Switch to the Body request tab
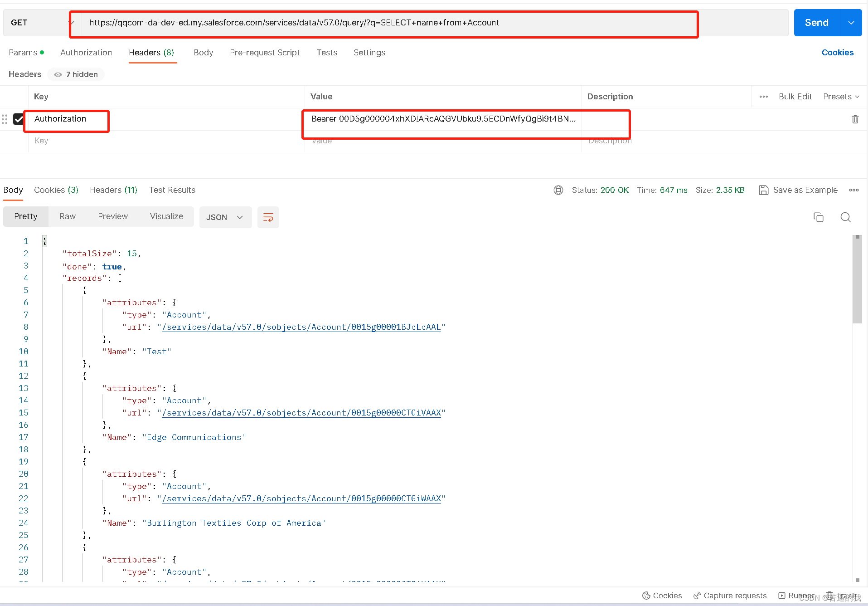Screen dimensions: 868x606 pos(203,53)
